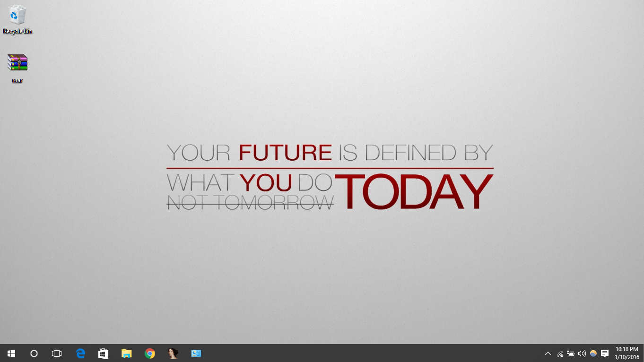Launch Microsoft Edge from the taskbar

pos(80,353)
